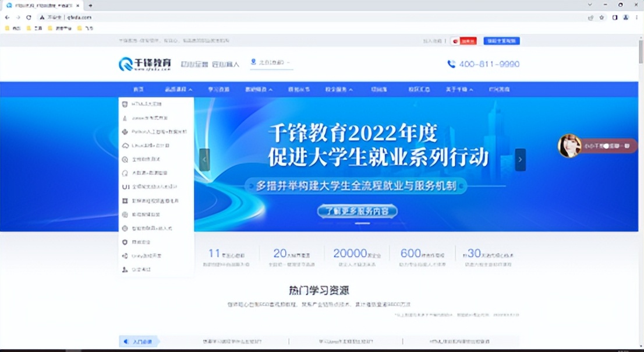Click the person icon in the last dropdown row
The height and width of the screenshot is (352, 644).
click(x=125, y=270)
